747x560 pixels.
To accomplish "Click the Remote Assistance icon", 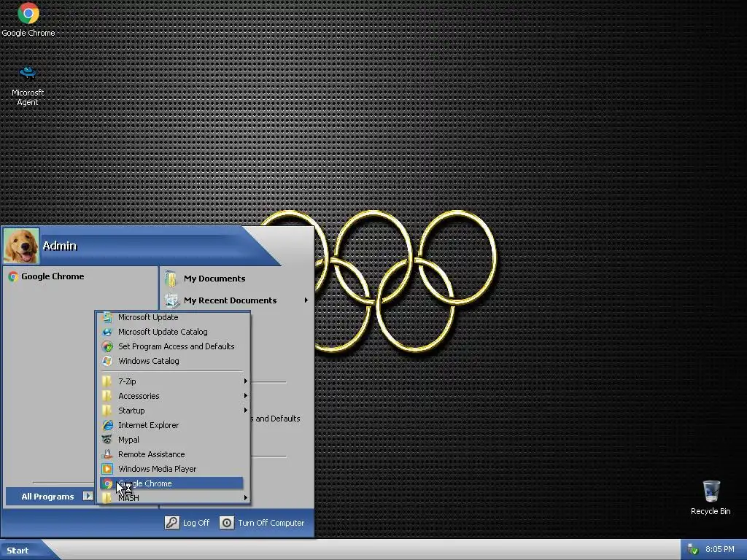I will tap(107, 454).
